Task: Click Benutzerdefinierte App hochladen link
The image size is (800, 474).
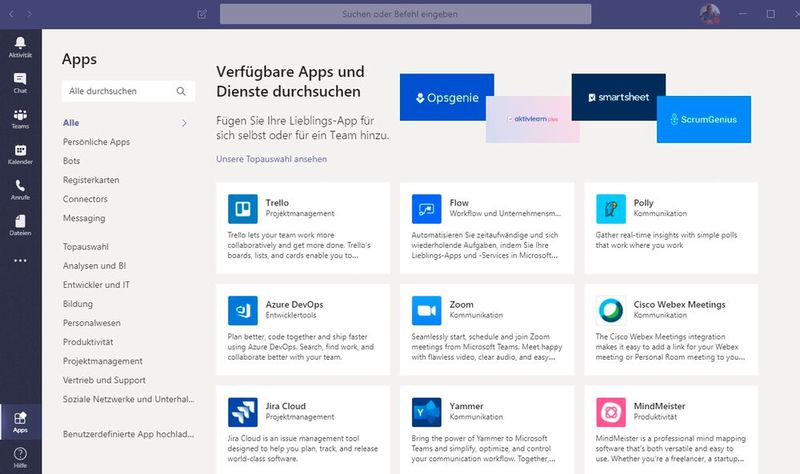Action: [125, 435]
